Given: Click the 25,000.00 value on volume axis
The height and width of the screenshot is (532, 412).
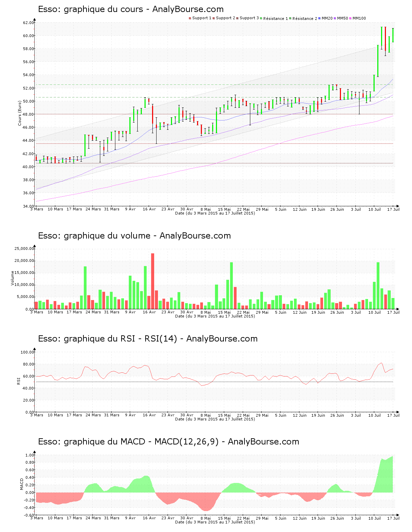Looking at the screenshot, I should pyautogui.click(x=24, y=248).
